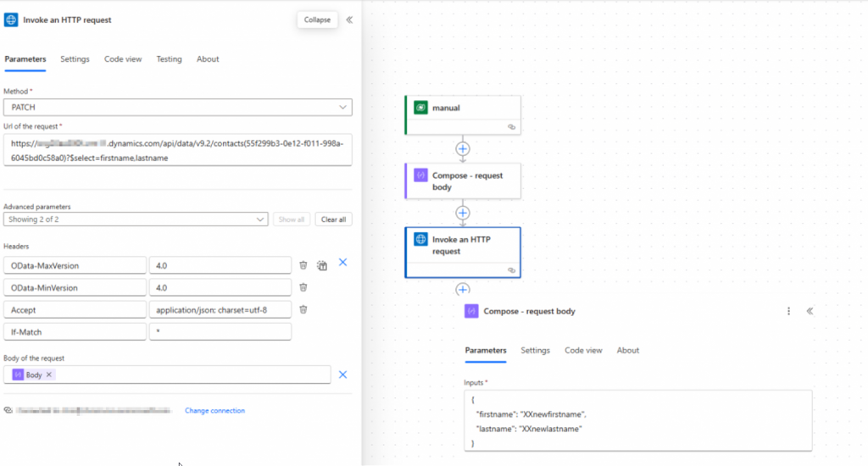Open the Testing tab
Screen dimensions: 868x466
(x=169, y=59)
